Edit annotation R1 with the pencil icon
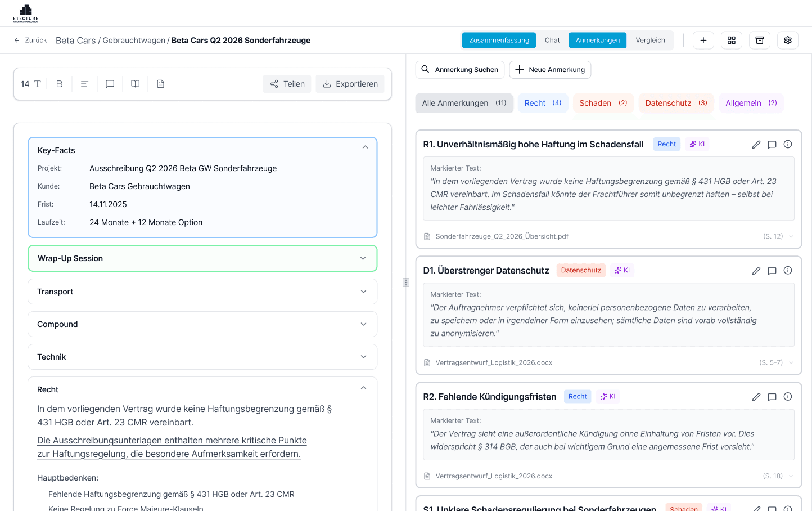Screen dimensions: 812x511 pyautogui.click(x=756, y=144)
